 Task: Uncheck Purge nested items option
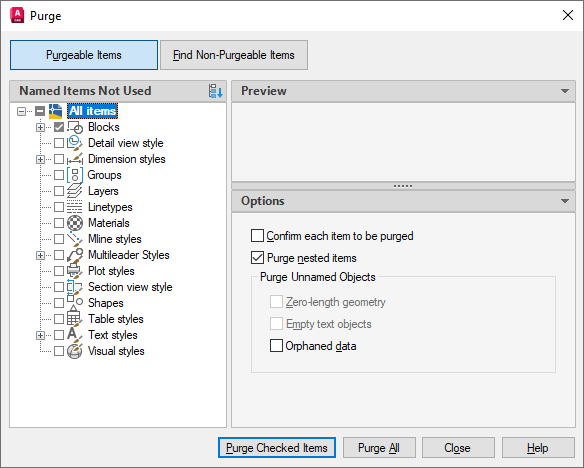point(257,258)
